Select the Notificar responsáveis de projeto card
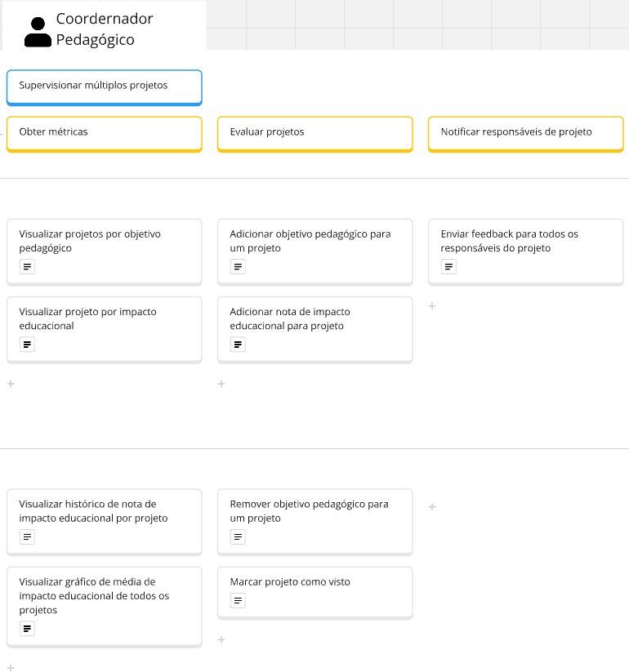 [526, 134]
